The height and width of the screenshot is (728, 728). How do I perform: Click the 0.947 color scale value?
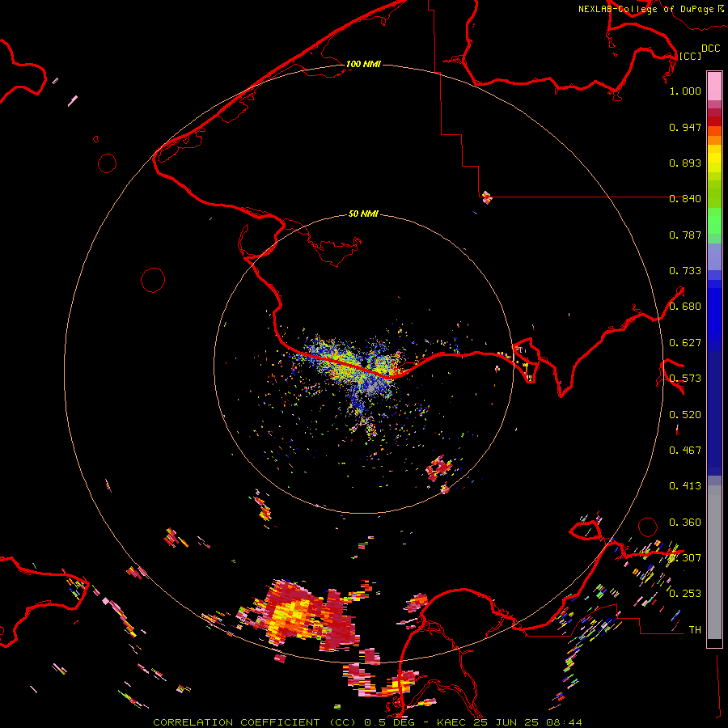click(x=685, y=127)
